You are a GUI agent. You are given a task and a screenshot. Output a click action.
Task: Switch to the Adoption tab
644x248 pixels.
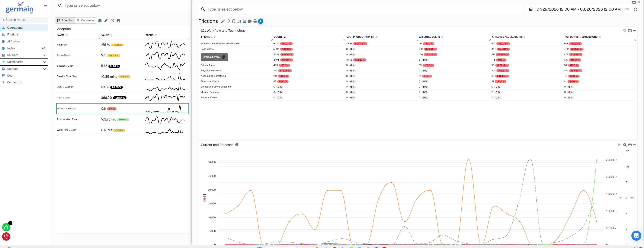(65, 21)
